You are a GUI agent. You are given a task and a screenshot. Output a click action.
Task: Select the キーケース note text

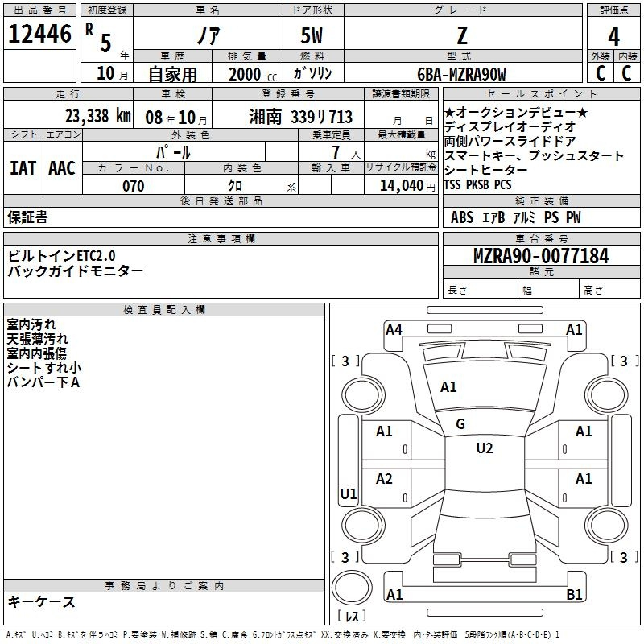coord(42,602)
